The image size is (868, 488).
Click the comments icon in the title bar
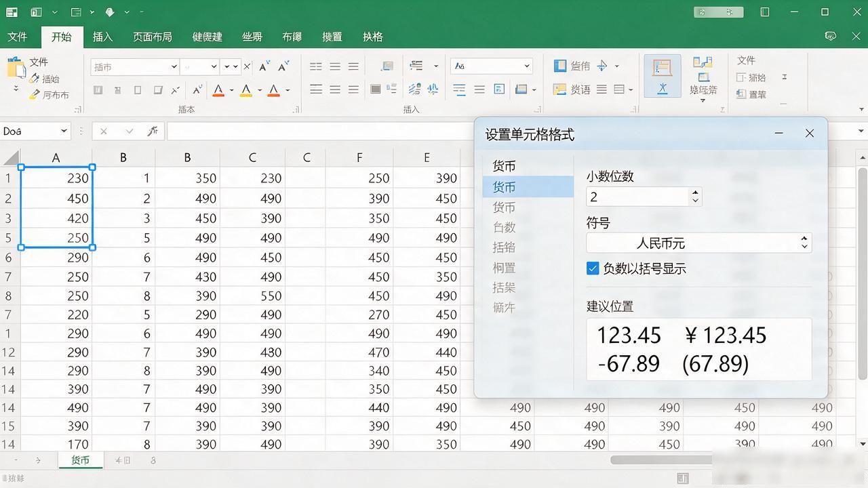(x=830, y=36)
